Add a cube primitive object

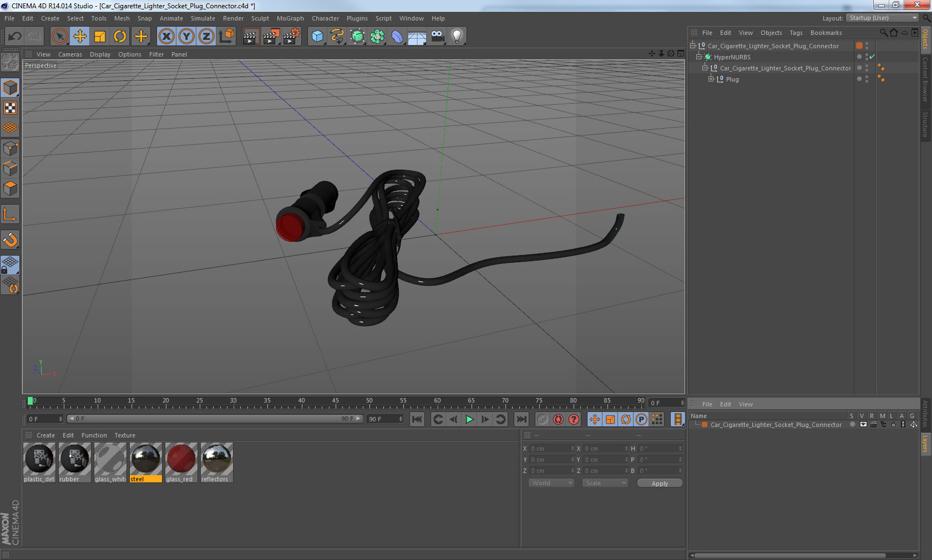pos(317,37)
